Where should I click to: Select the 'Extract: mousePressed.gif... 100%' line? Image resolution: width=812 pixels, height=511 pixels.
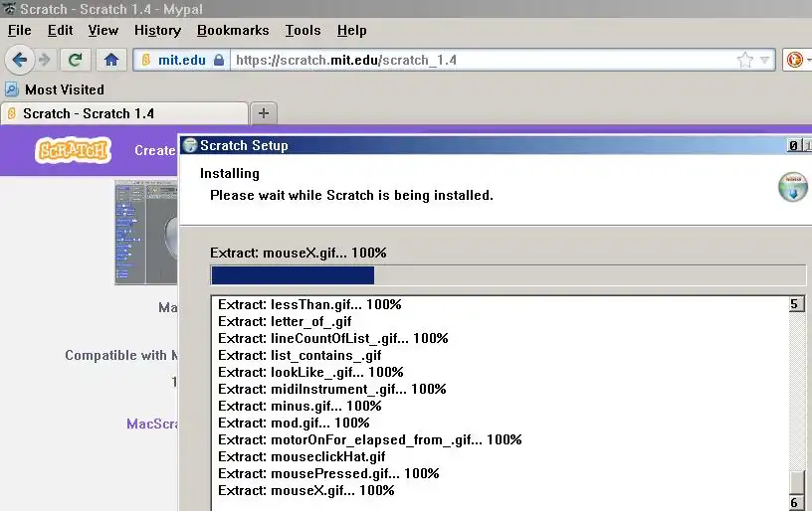pos(328,474)
